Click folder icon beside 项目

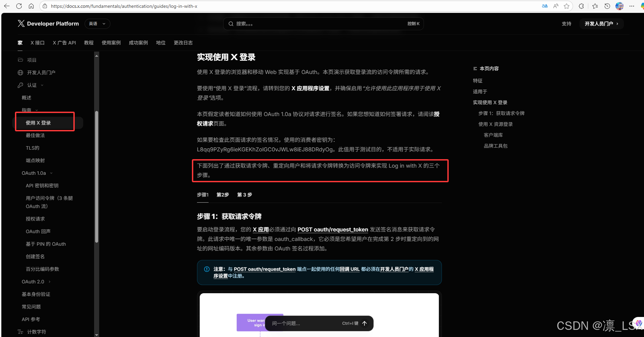tap(20, 60)
